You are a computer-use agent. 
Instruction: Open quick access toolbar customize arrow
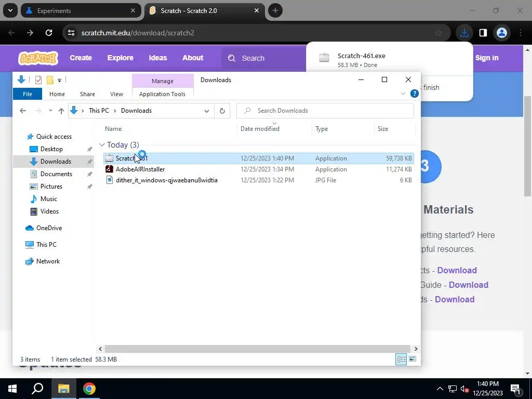tap(59, 81)
